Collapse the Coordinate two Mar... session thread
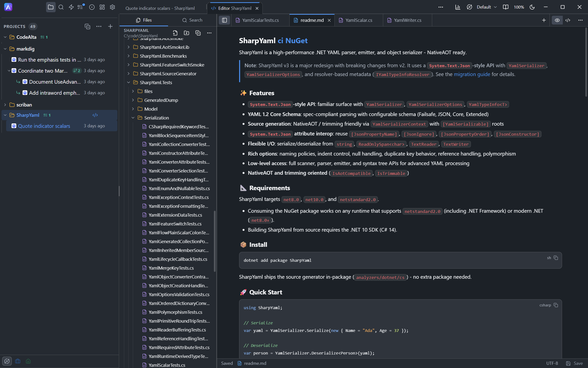 (x=9, y=71)
